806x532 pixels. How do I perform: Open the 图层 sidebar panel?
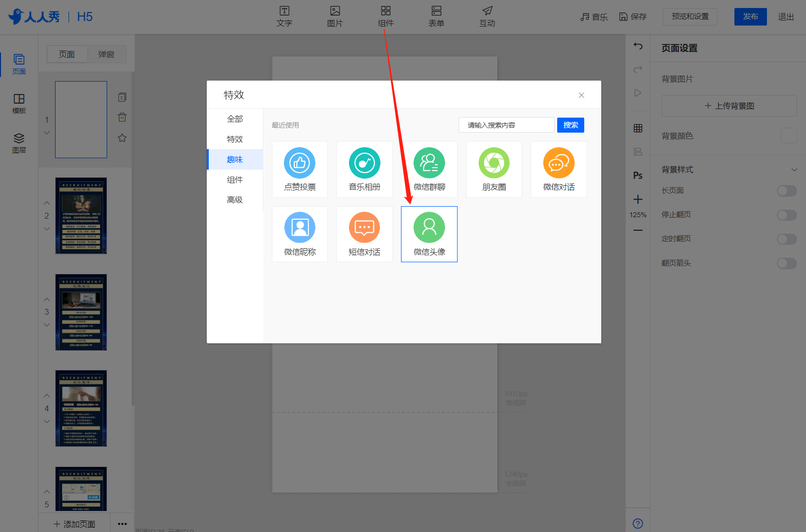(19, 143)
